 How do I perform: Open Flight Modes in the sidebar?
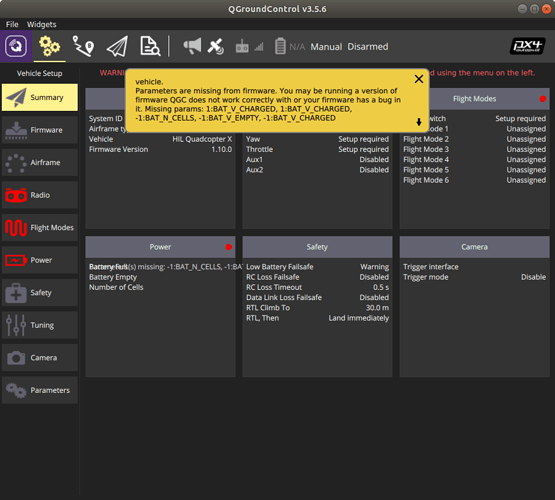click(40, 228)
